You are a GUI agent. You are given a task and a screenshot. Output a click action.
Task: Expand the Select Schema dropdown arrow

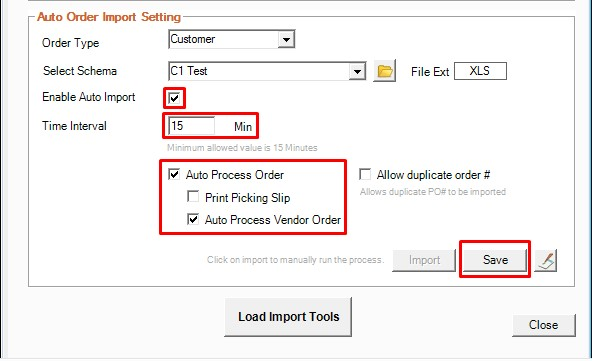tap(357, 71)
